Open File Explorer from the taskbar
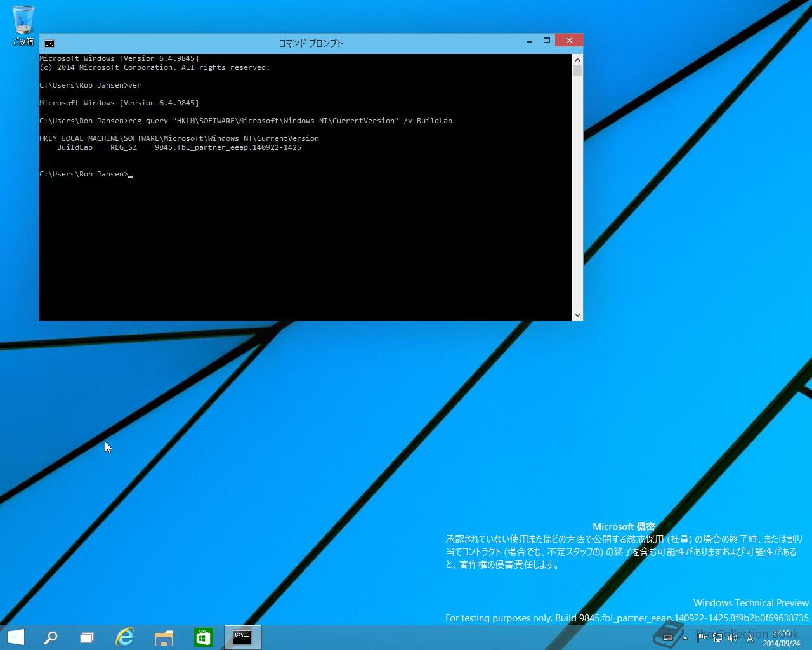The height and width of the screenshot is (650, 812). pos(164,637)
